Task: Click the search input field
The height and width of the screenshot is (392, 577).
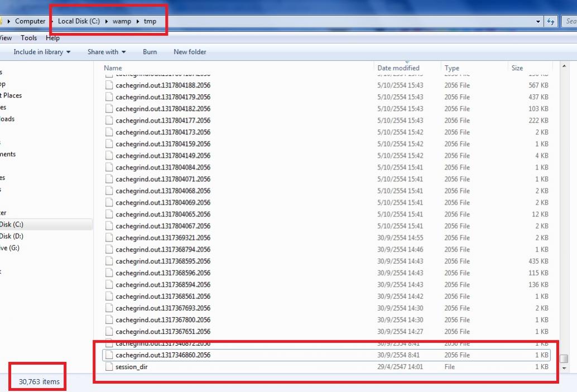Action: (570, 21)
